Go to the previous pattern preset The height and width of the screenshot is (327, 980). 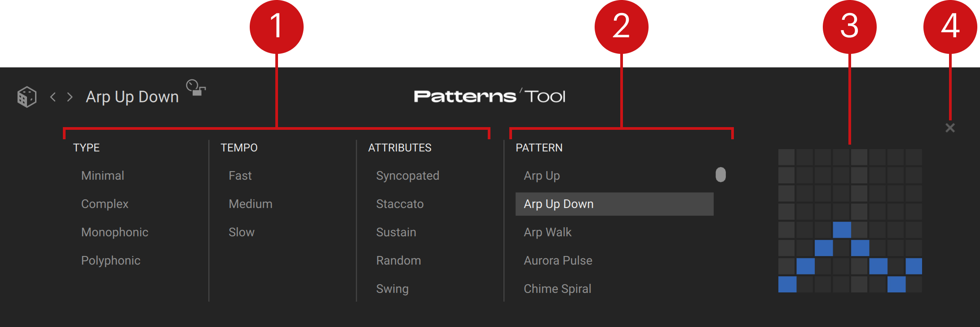tap(53, 97)
